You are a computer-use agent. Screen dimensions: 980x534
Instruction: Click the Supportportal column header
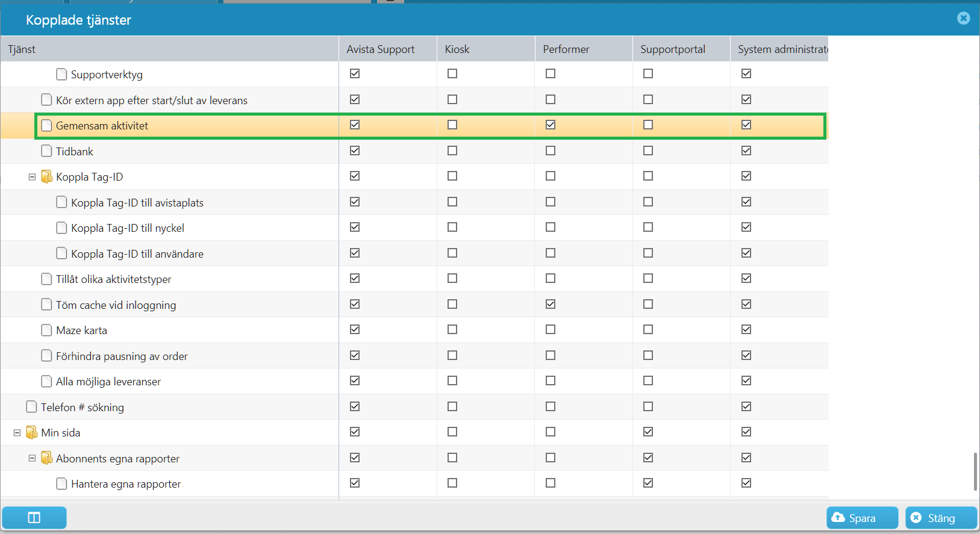coord(681,49)
